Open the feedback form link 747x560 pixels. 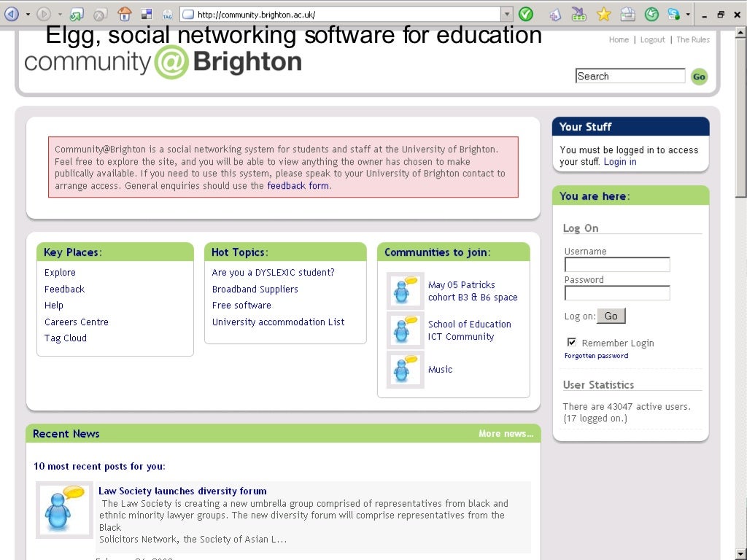[x=298, y=186]
